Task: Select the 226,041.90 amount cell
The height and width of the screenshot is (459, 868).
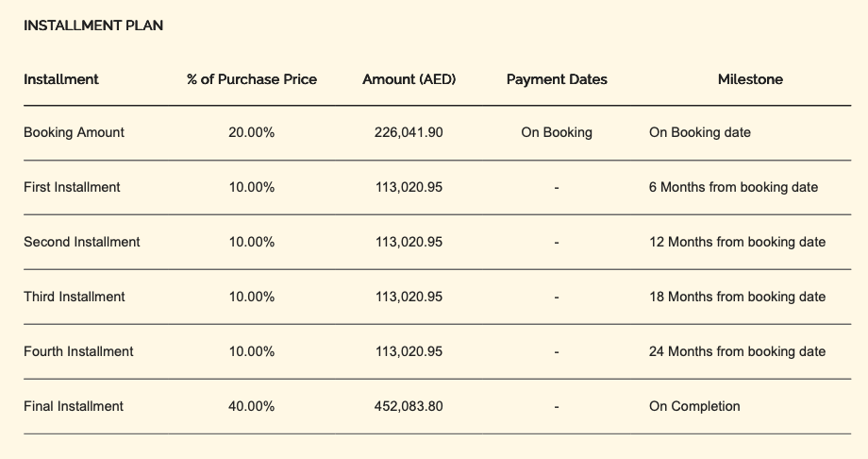Action: pos(409,132)
